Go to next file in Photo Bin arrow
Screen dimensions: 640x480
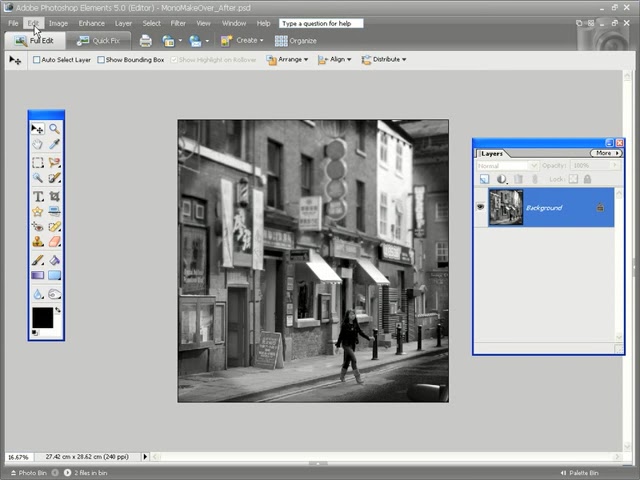tap(67, 473)
